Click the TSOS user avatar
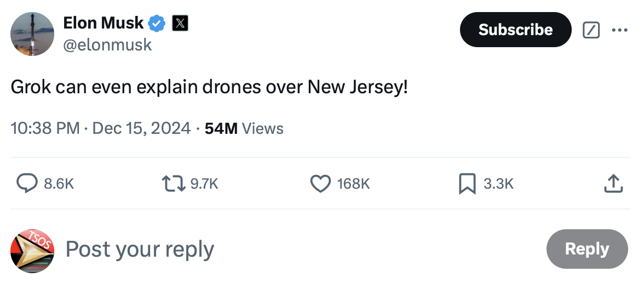 click(32, 250)
